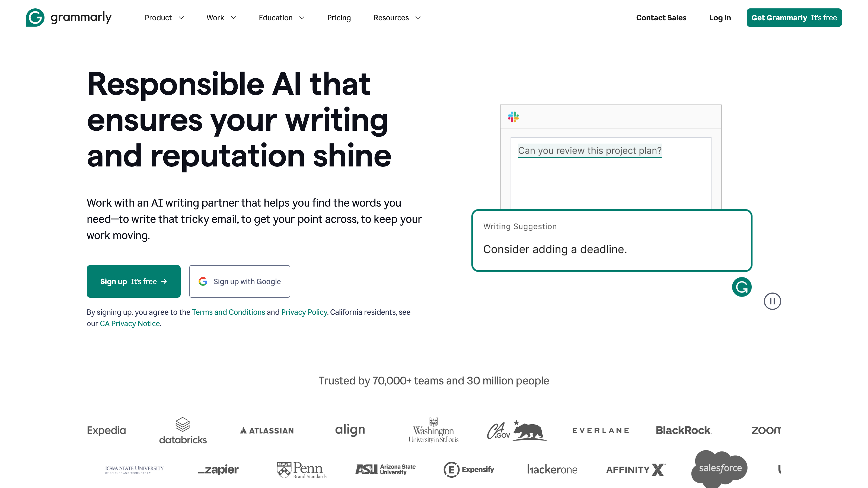Image resolution: width=868 pixels, height=488 pixels.
Task: Click the Google G icon on signup button
Action: [203, 281]
